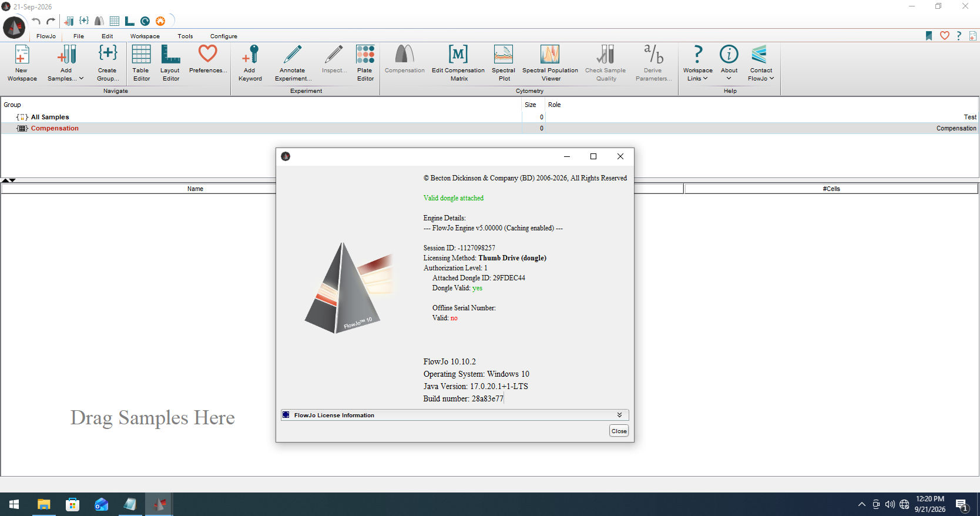Click the layout editor ruler icon in quick access toolbar
Screen dimensions: 980x516
point(130,21)
